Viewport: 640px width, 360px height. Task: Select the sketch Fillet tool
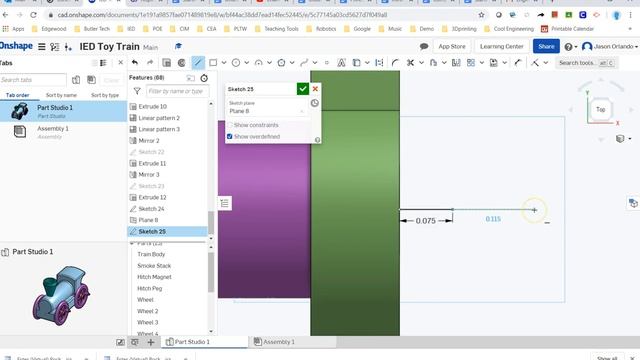[x=395, y=63]
